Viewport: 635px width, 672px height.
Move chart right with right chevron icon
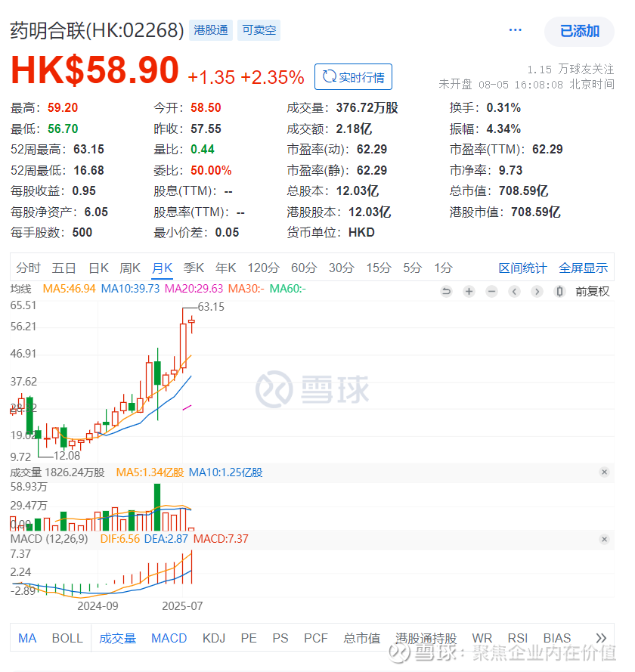pyautogui.click(x=537, y=292)
